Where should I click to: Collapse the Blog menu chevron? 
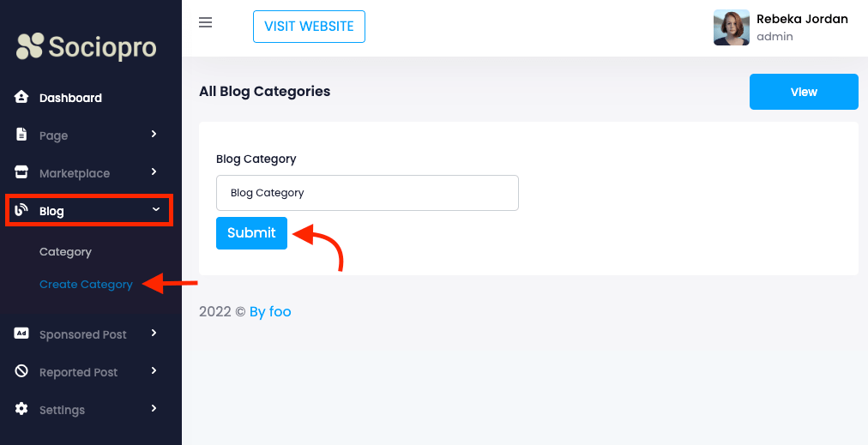point(155,209)
